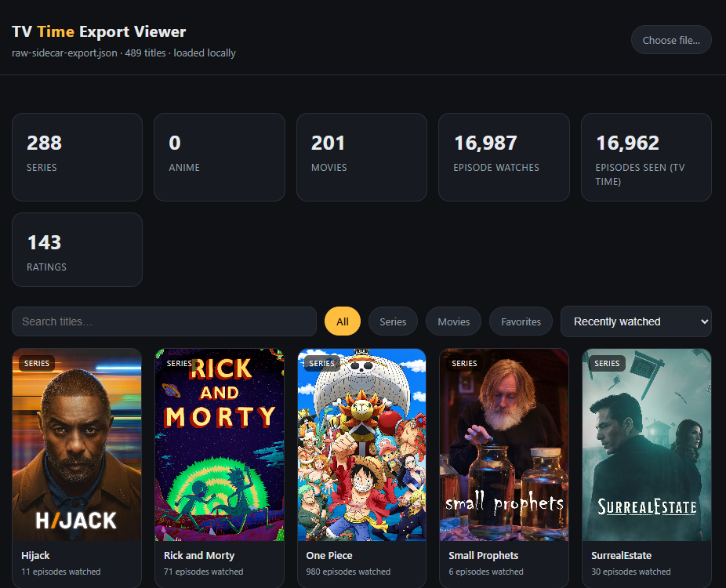Open the Recently watched sort dropdown
Screen dimensions: 726x588
636,321
